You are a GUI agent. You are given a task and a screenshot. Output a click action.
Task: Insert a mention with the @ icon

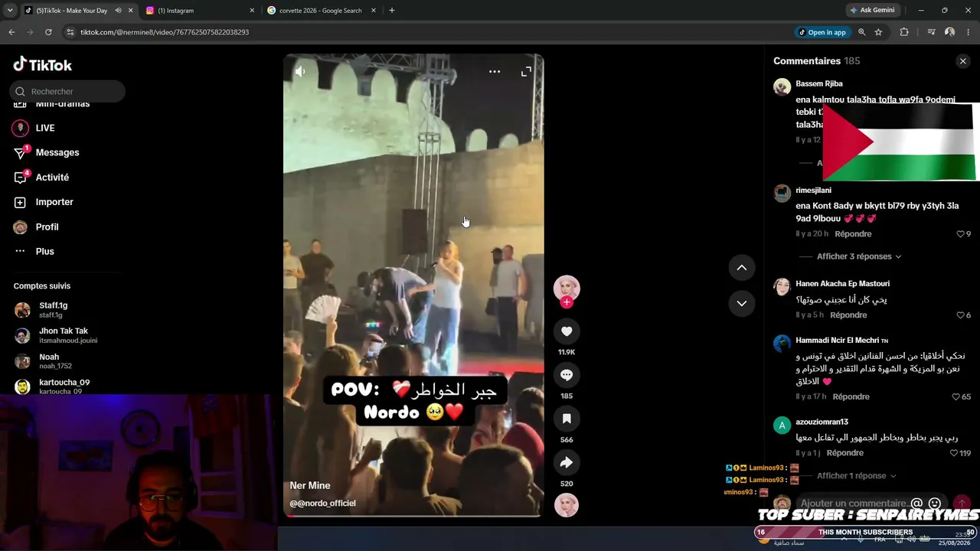click(916, 504)
